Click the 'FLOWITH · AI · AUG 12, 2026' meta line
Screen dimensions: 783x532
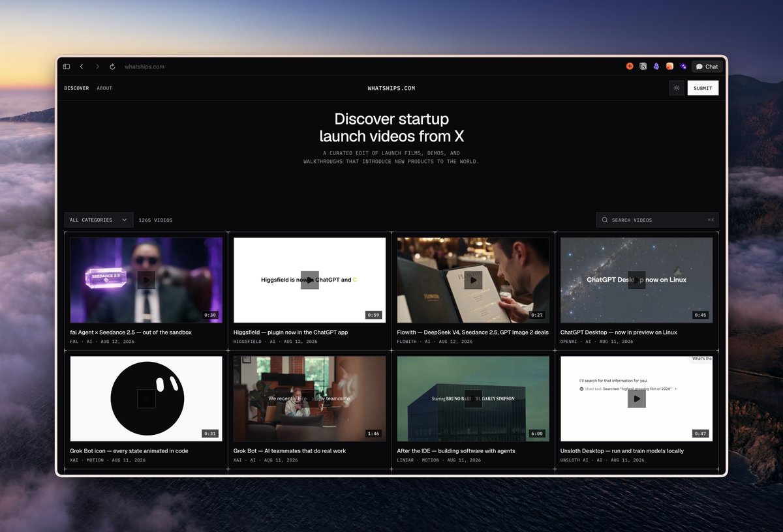pyautogui.click(x=435, y=342)
